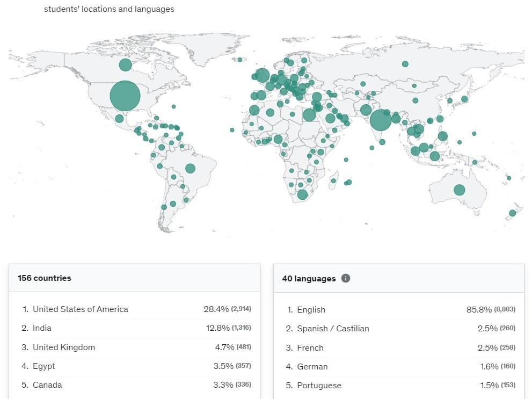Click the Canada bubble on the map
Viewport: 532px width, 399px height.
pos(125,65)
